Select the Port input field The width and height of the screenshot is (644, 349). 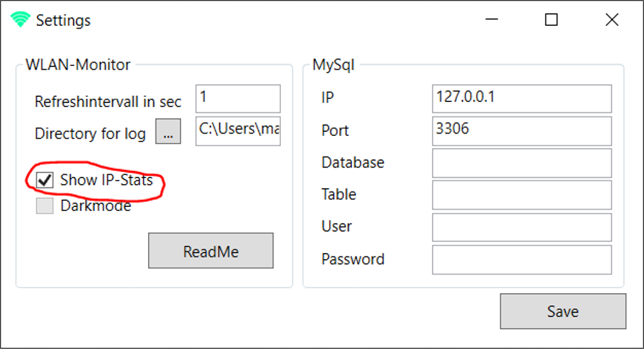click(522, 131)
